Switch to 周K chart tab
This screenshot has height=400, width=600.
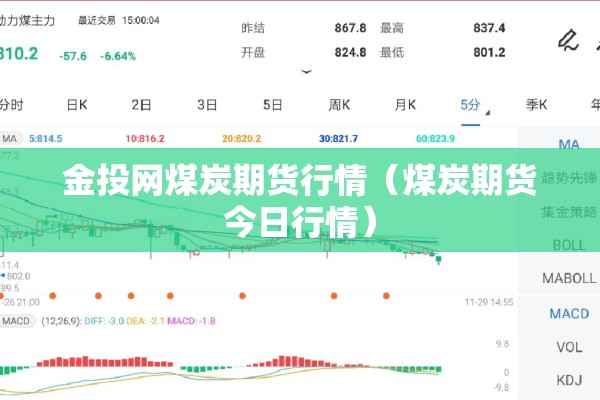339,105
